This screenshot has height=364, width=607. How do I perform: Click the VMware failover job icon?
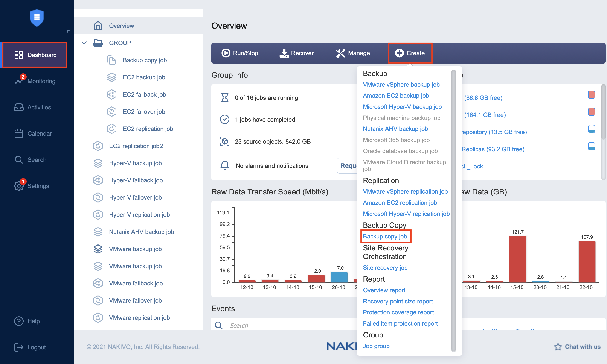pos(98,300)
